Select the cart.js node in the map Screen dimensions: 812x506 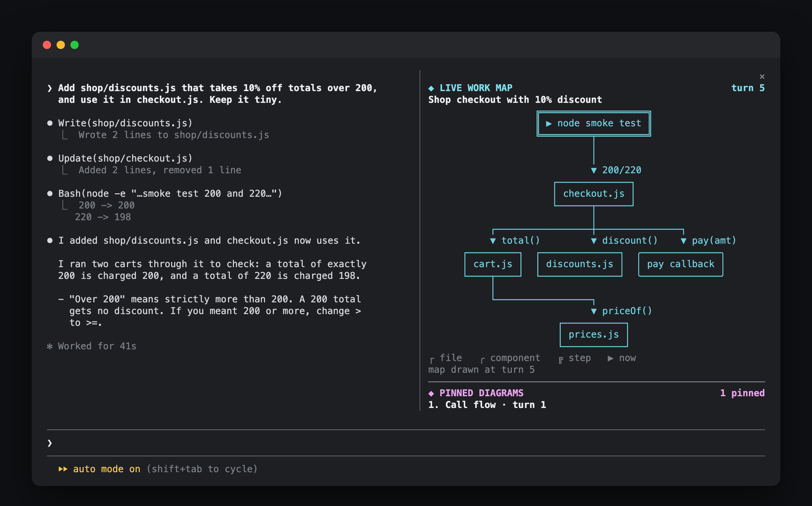coord(493,264)
